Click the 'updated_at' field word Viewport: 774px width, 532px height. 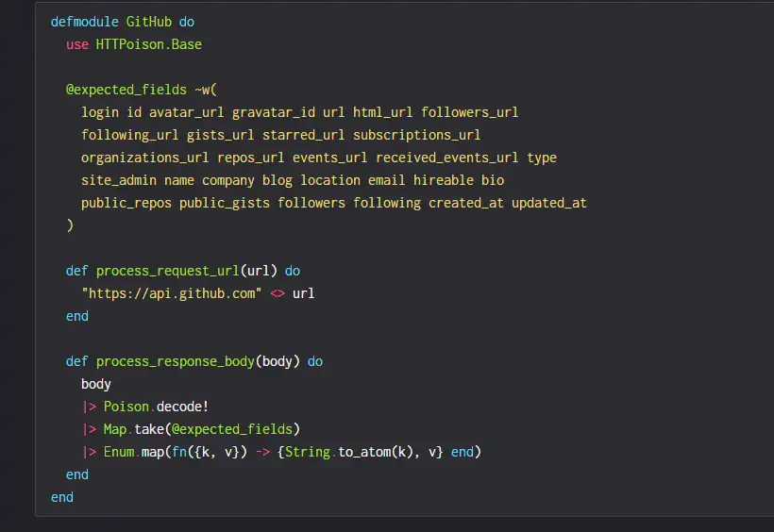tap(549, 204)
